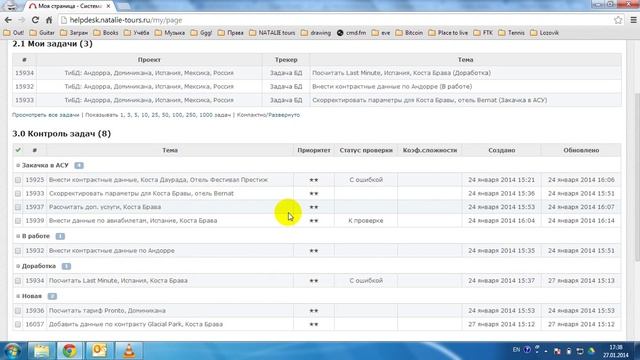
Task: Sort by the 'Статус проверки' column header
Action: 366,150
